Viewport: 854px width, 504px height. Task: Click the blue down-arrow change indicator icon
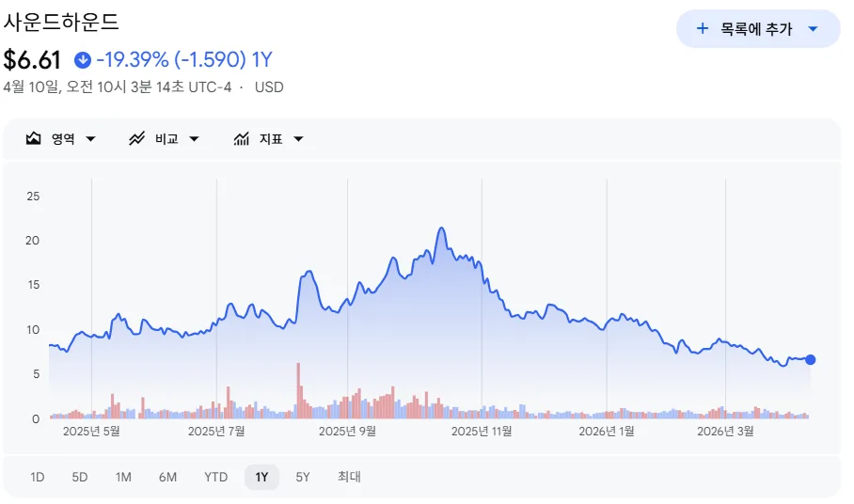click(83, 59)
